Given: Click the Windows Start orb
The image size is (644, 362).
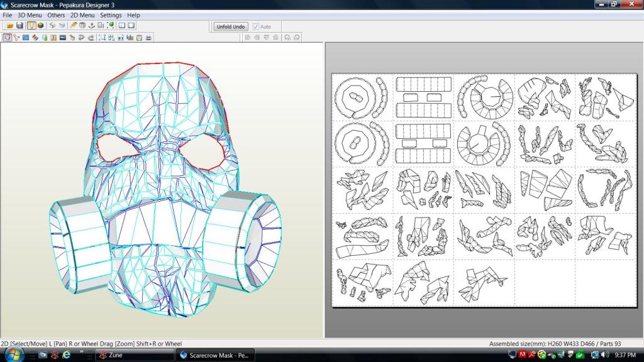Looking at the screenshot, I should click(x=14, y=354).
